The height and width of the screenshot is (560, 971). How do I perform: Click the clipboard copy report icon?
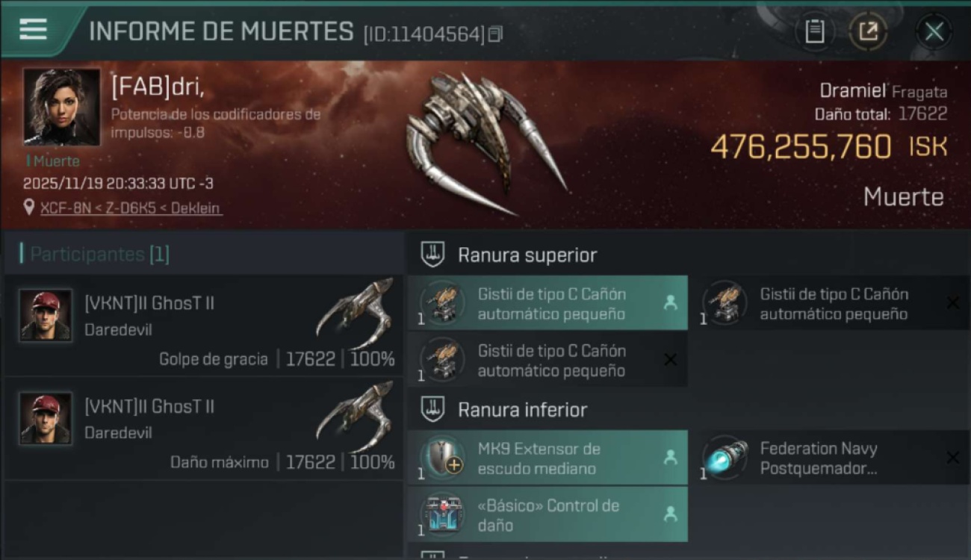pyautogui.click(x=815, y=31)
